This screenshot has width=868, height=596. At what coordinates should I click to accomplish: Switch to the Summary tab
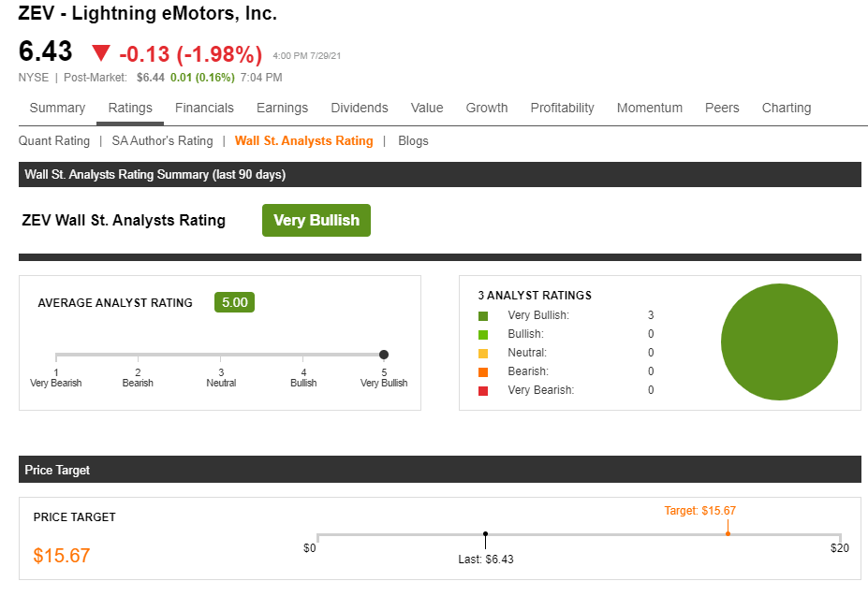[57, 108]
